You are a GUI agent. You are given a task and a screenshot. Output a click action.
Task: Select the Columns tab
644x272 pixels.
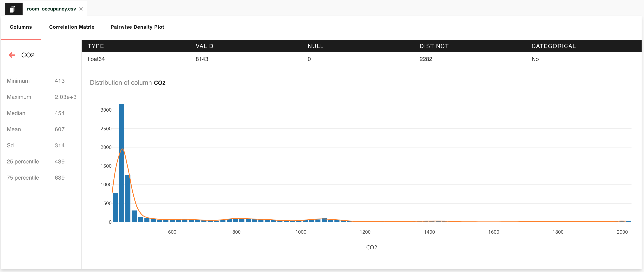21,27
